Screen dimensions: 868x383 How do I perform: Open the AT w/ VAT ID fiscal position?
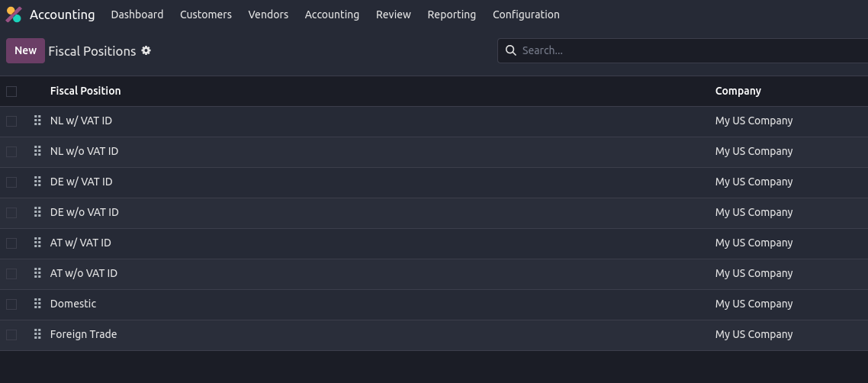click(x=81, y=243)
